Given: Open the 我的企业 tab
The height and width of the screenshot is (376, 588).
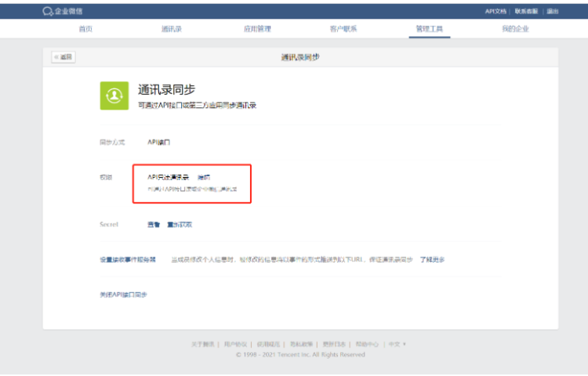Looking at the screenshot, I should (515, 29).
